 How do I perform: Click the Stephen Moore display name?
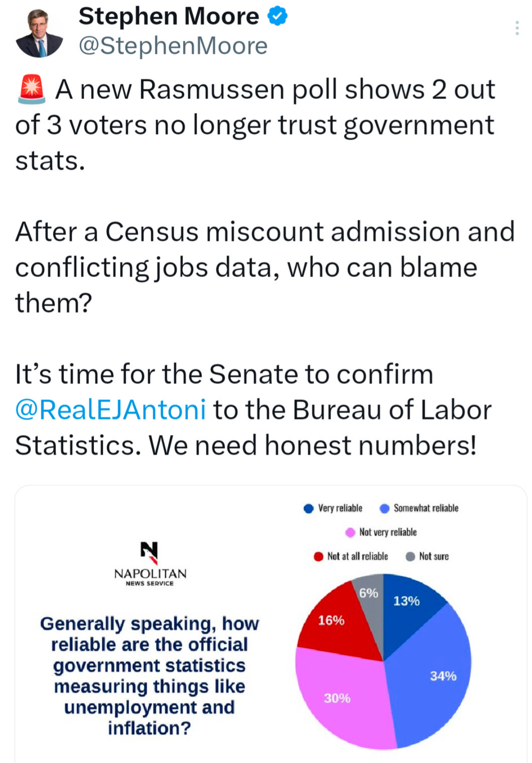point(169,16)
